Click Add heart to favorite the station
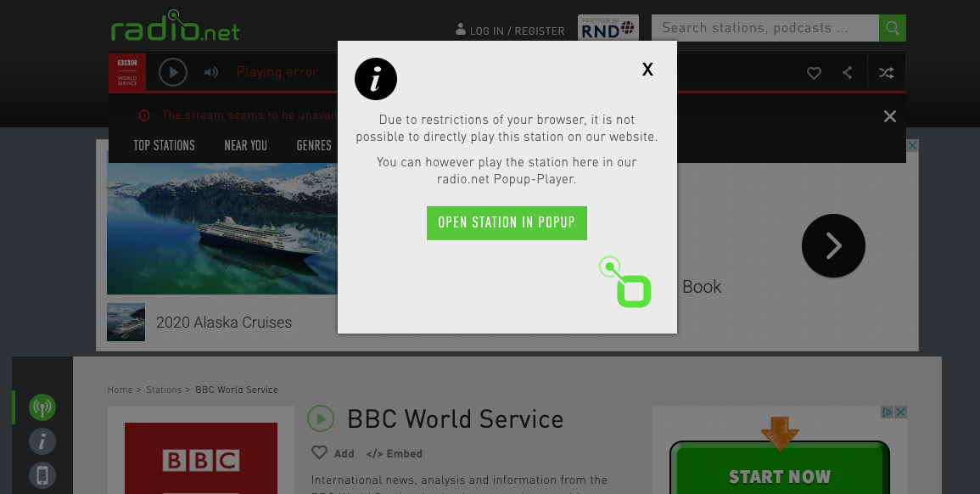This screenshot has height=494, width=980. pyautogui.click(x=333, y=452)
